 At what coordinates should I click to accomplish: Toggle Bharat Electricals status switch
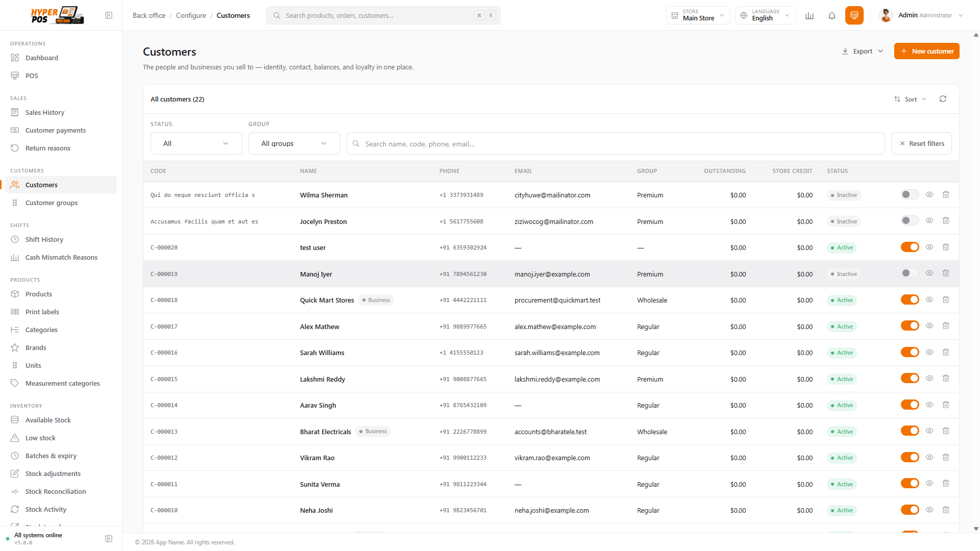coord(910,431)
